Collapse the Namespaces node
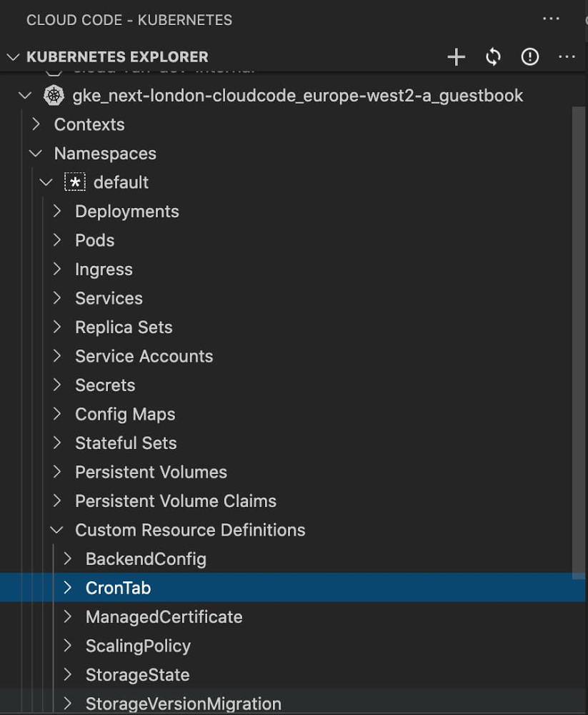 [x=36, y=154]
